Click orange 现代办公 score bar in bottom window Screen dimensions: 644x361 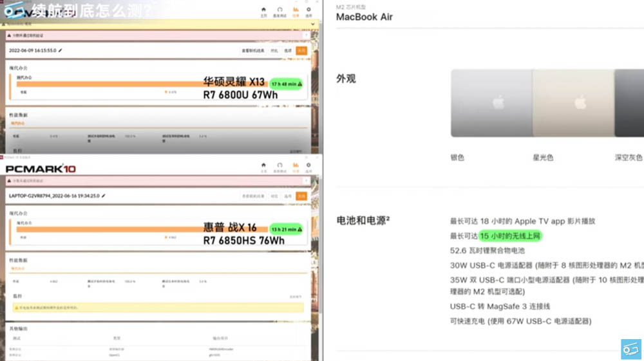[x=142, y=229]
